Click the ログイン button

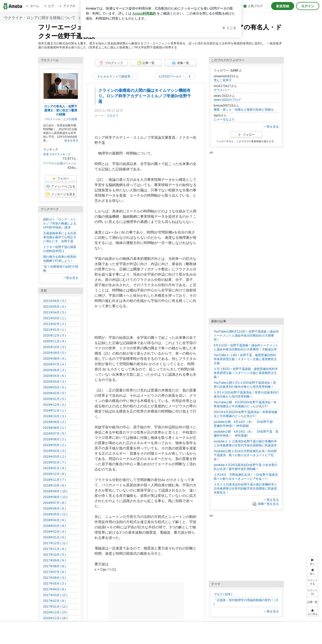[x=308, y=6]
